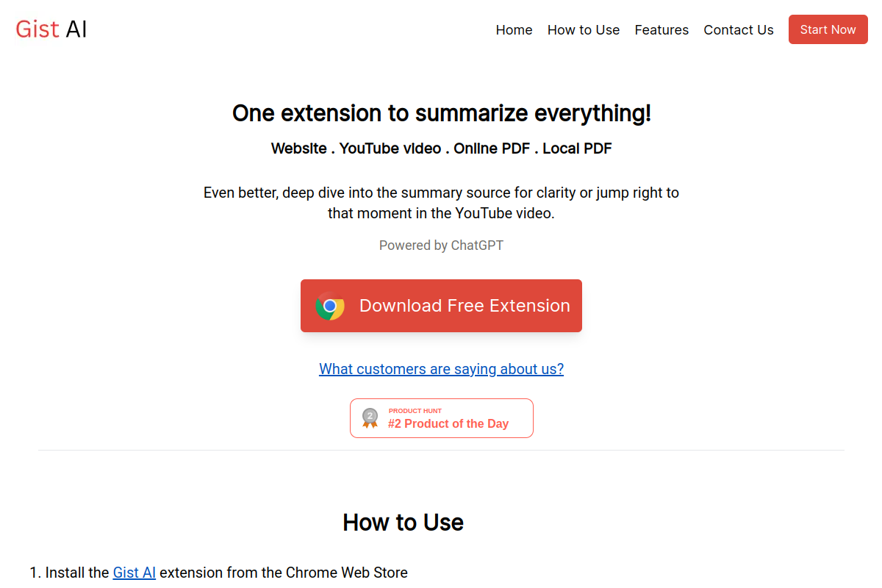Open the #2 Product of the Day badge
882x588 pixels.
point(441,418)
